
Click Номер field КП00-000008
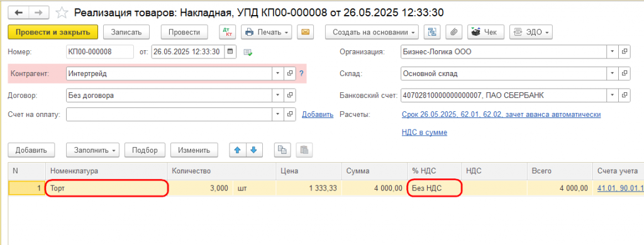[100, 52]
